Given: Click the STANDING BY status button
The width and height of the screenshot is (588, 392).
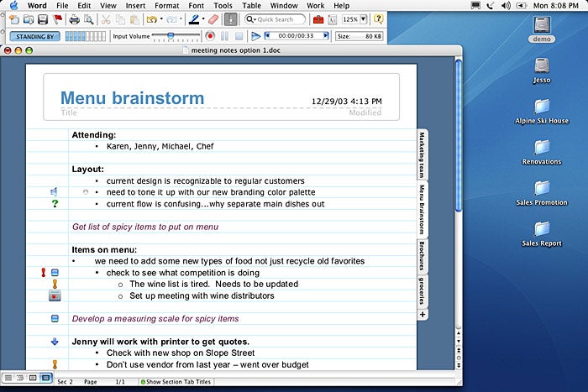Looking at the screenshot, I should pyautogui.click(x=35, y=36).
